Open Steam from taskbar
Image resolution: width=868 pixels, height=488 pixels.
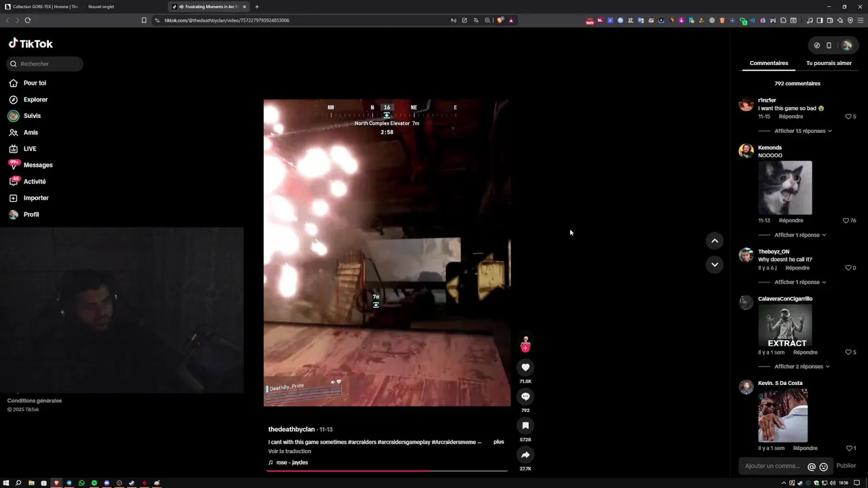click(132, 483)
